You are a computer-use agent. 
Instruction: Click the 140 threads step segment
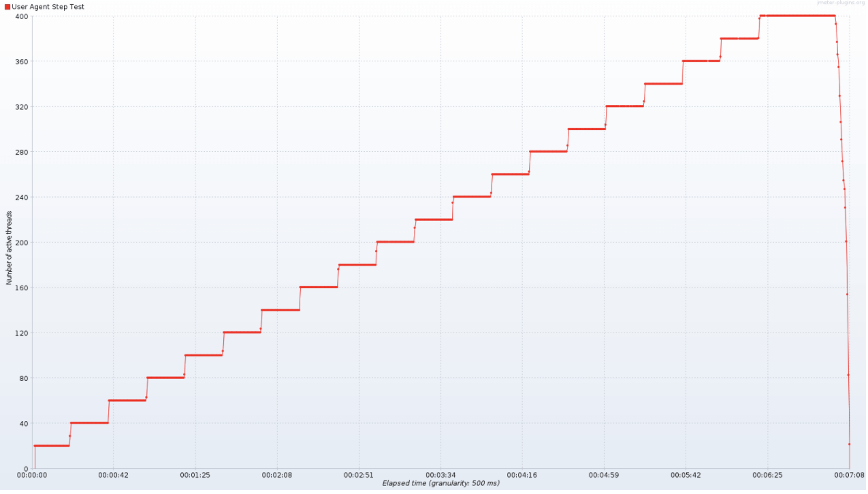tap(280, 310)
